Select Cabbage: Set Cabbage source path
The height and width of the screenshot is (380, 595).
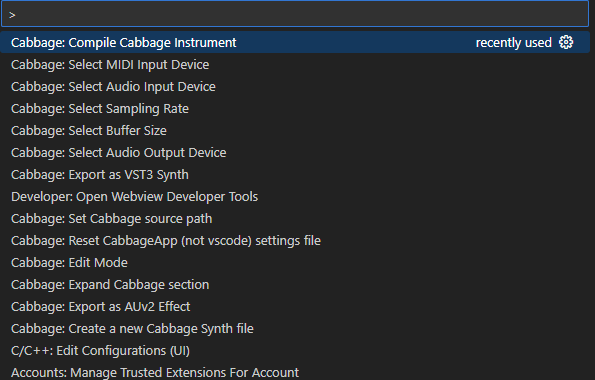pyautogui.click(x=295, y=219)
